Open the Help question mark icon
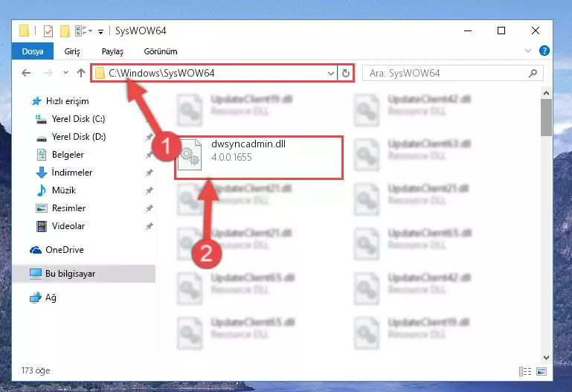572x392 pixels. click(544, 51)
